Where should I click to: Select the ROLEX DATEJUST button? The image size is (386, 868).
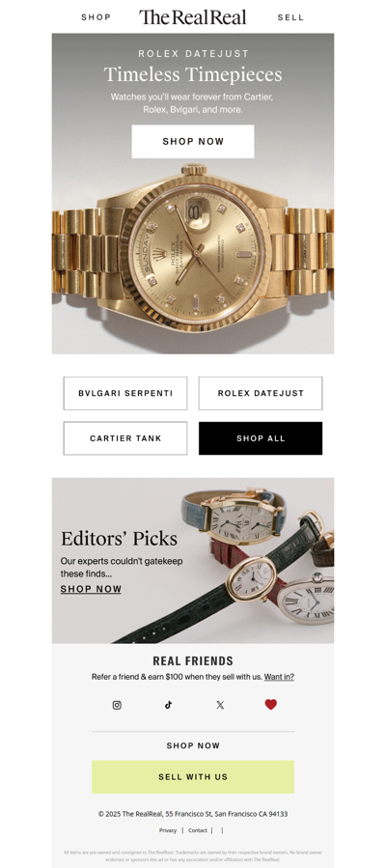coord(261,393)
